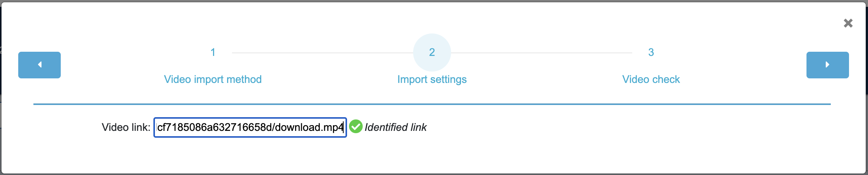Click the Video link: field label

(126, 127)
